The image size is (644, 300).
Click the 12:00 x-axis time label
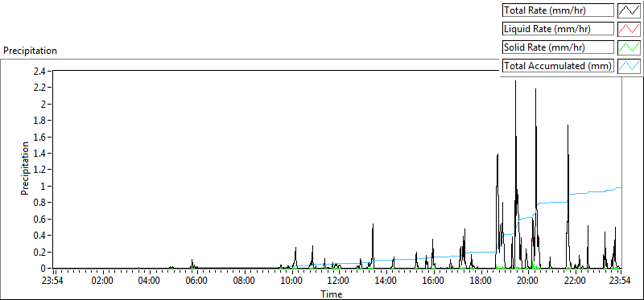point(338,282)
